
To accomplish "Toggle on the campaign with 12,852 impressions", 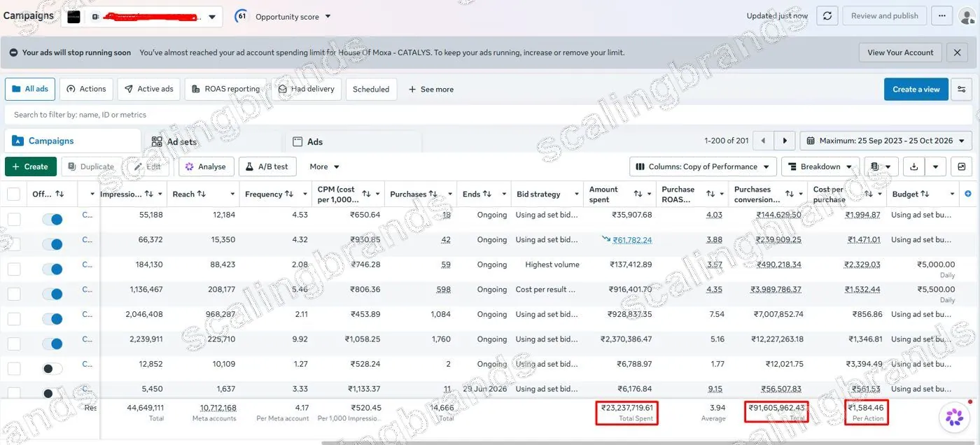I will [52, 369].
